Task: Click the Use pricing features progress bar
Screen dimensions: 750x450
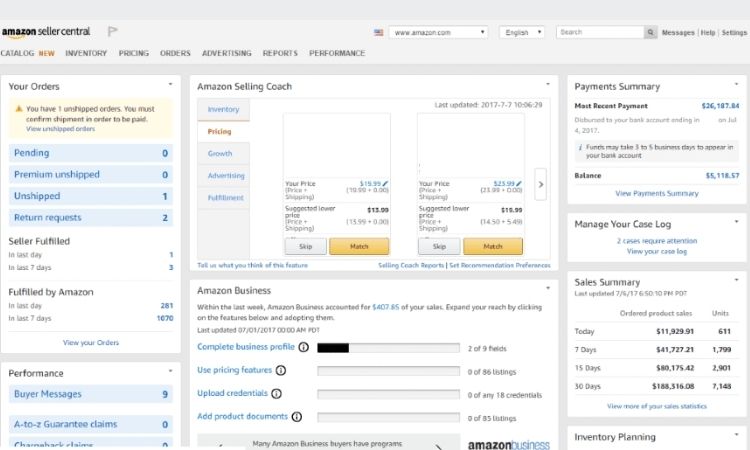Action: (388, 371)
